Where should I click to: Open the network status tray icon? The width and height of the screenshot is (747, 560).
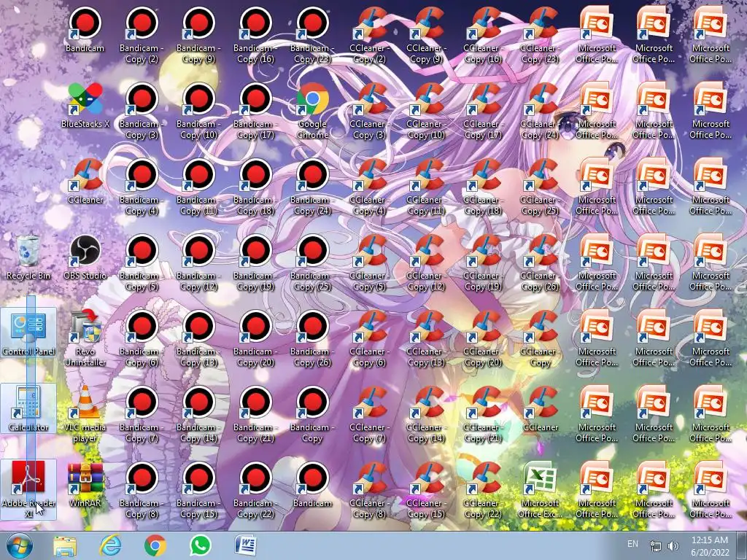(656, 546)
